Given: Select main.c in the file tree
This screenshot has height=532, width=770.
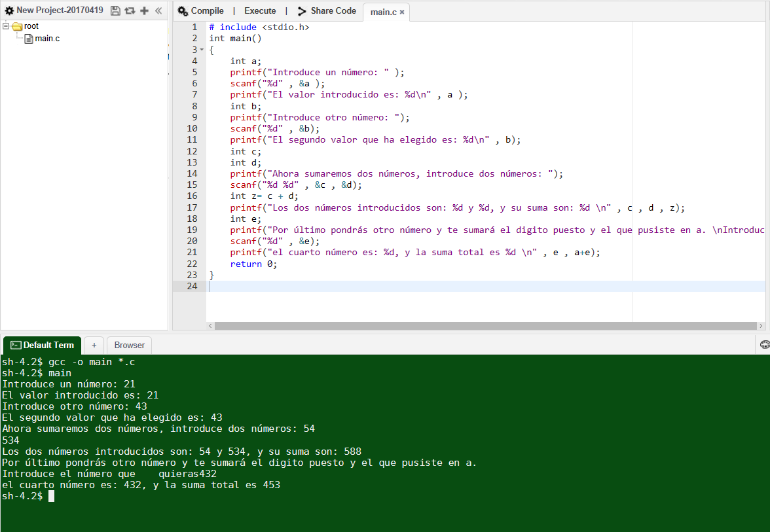Looking at the screenshot, I should [47, 38].
